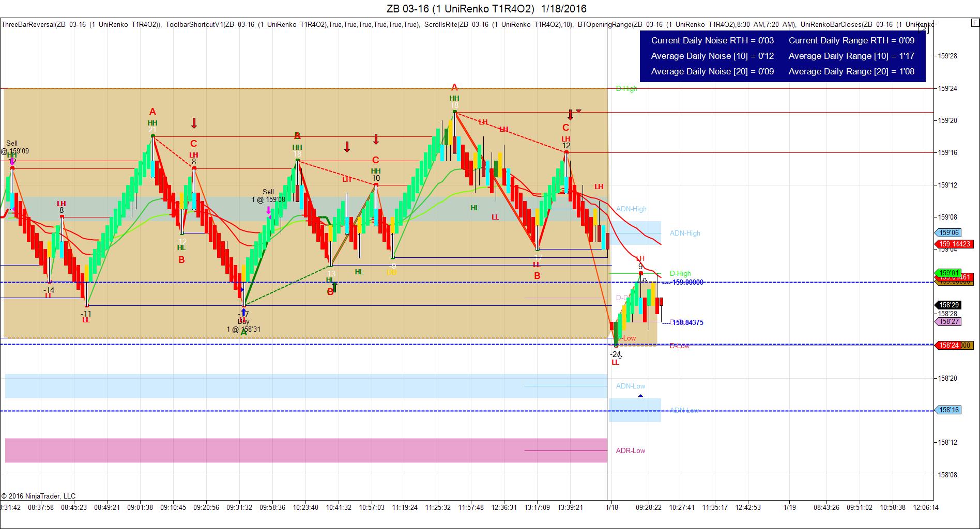Image resolution: width=980 pixels, height=529 pixels.
Task: Click the red down arrow above 10:41 bars
Action: (x=347, y=147)
